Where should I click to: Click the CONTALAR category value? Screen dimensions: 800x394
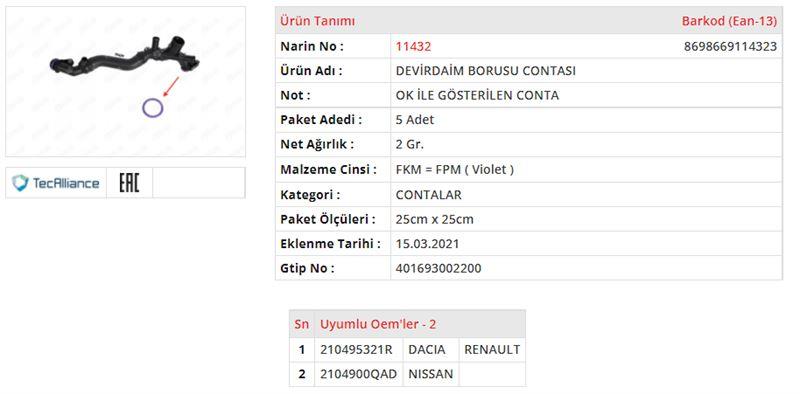tap(429, 195)
